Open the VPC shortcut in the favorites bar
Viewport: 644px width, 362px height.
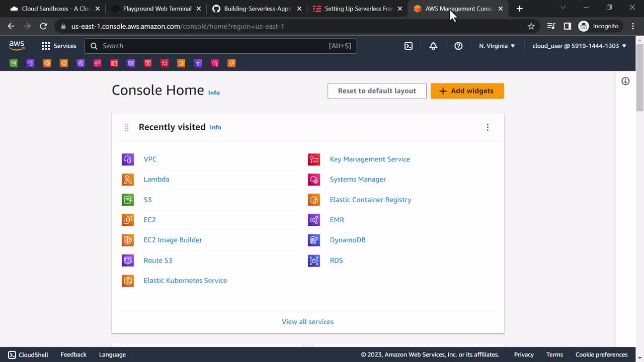(30, 63)
